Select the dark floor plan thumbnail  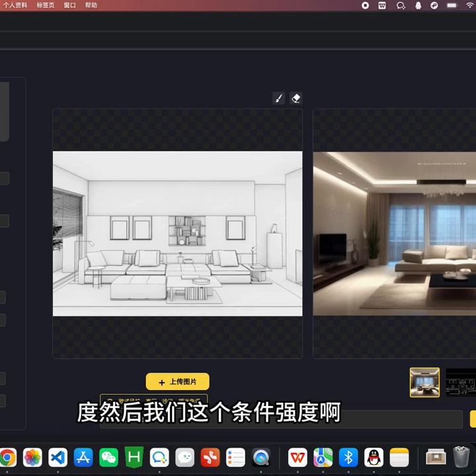point(461,382)
